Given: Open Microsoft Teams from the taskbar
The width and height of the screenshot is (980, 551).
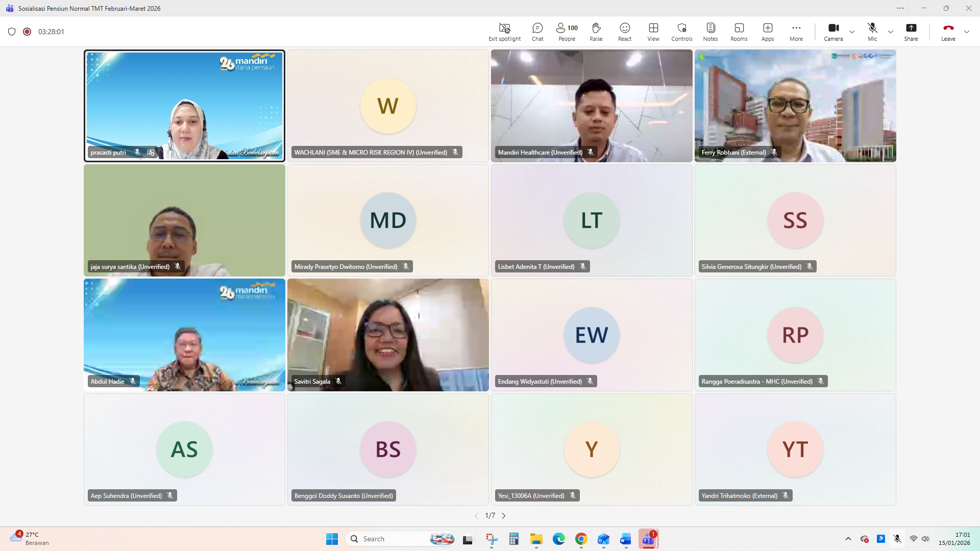Looking at the screenshot, I should pos(648,539).
